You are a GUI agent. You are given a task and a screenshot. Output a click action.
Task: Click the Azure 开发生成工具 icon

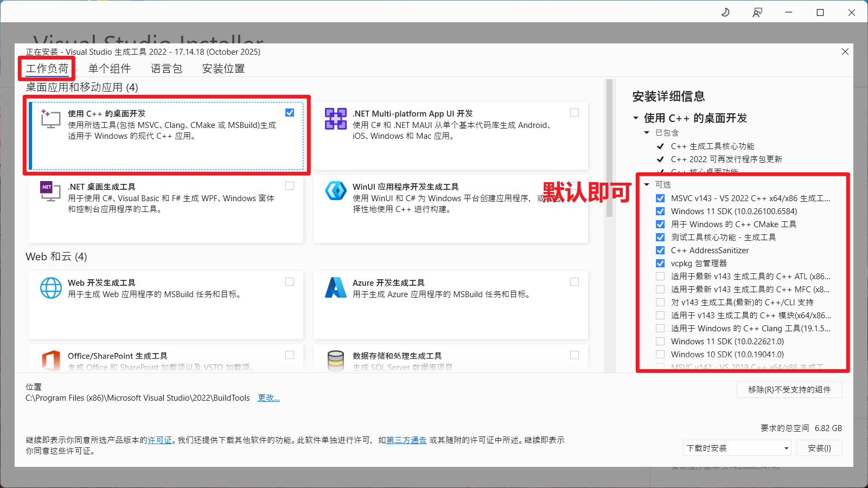pos(335,287)
